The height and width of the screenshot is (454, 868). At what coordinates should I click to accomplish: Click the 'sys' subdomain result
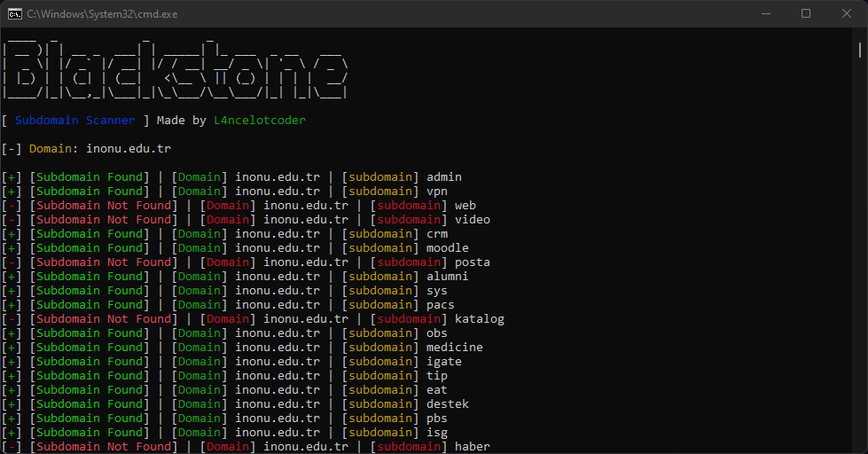coord(437,291)
